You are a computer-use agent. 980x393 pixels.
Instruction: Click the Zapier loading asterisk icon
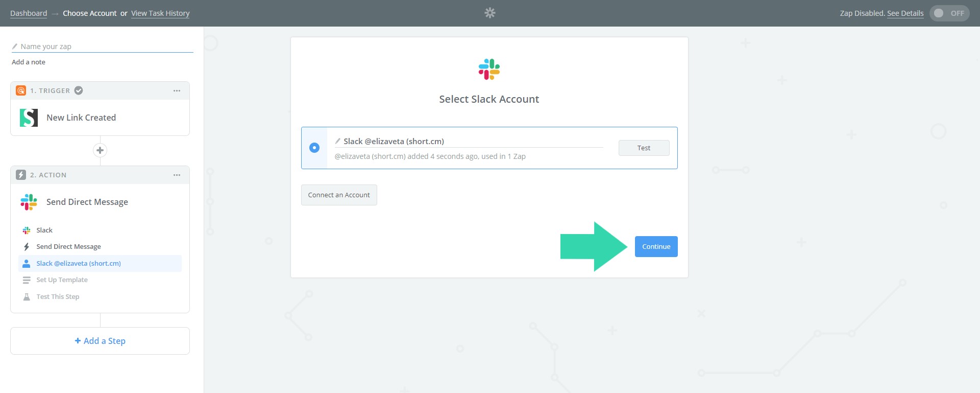489,13
